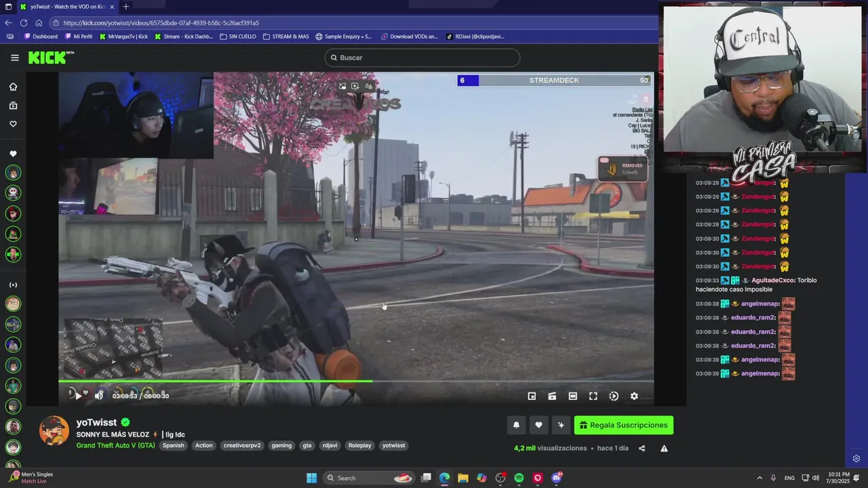868x488 pixels.
Task: Open the Grand Theft Auto V (GTA) category
Action: [115, 445]
